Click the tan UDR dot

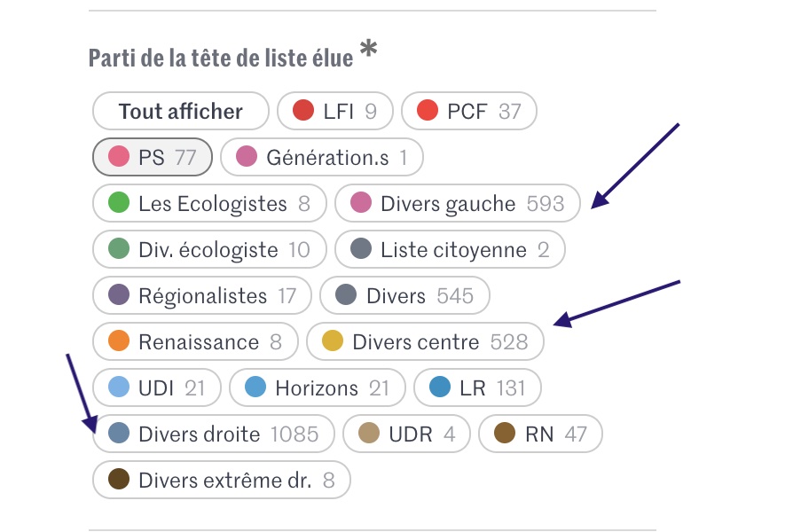tap(369, 434)
